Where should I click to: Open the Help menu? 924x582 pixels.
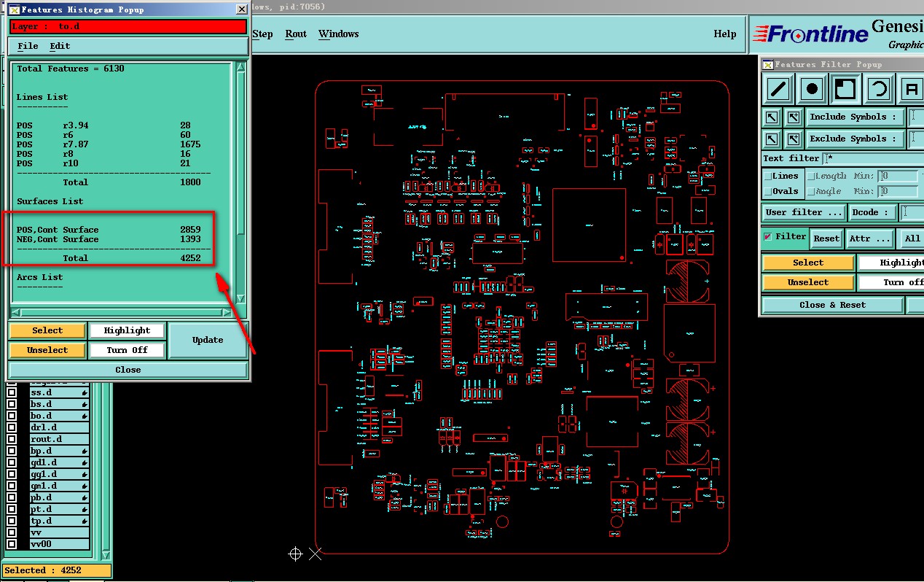click(724, 34)
